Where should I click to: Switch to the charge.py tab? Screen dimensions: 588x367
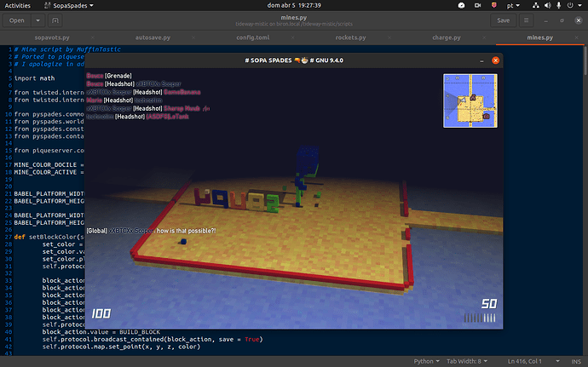point(441,37)
